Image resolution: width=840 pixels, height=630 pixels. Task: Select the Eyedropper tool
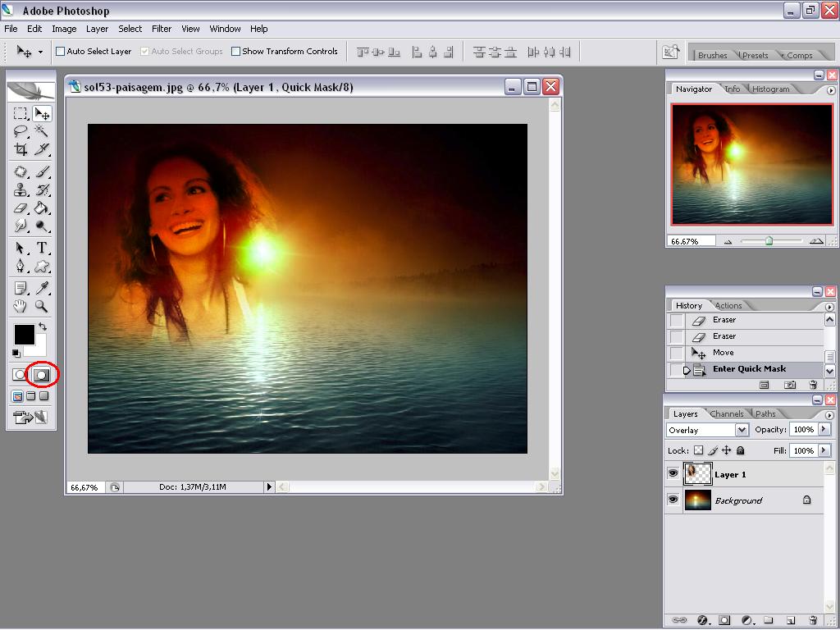click(x=41, y=288)
